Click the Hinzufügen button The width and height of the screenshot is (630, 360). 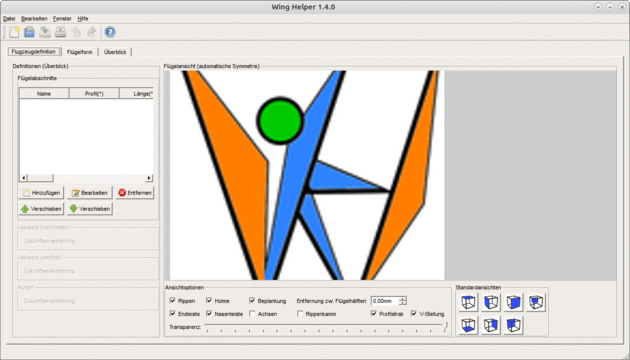(x=42, y=193)
